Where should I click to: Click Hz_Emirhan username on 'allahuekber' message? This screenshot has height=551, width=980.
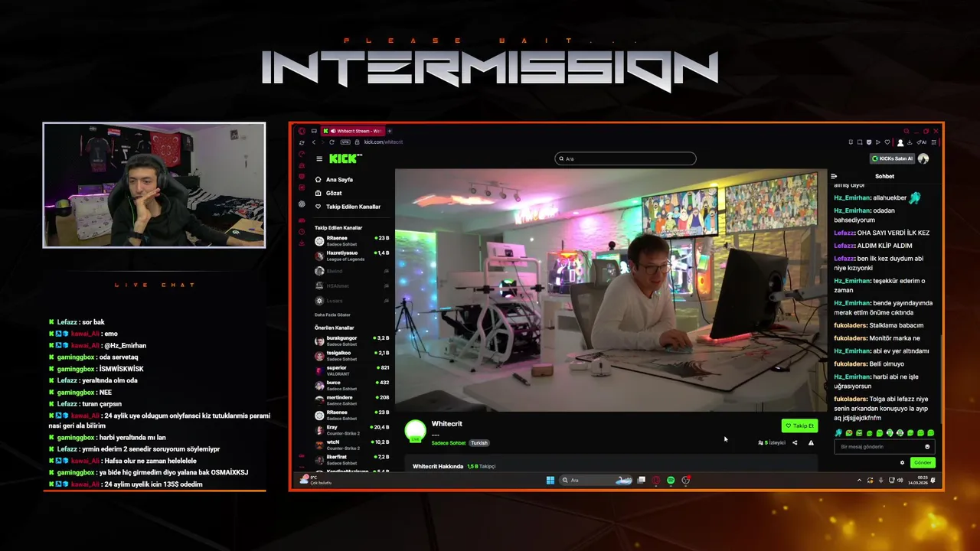tap(852, 197)
